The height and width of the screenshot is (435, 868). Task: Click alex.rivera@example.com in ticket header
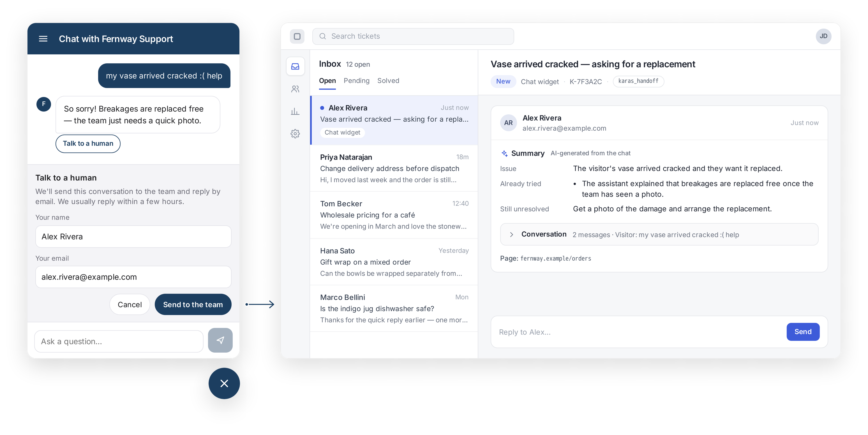click(x=564, y=128)
